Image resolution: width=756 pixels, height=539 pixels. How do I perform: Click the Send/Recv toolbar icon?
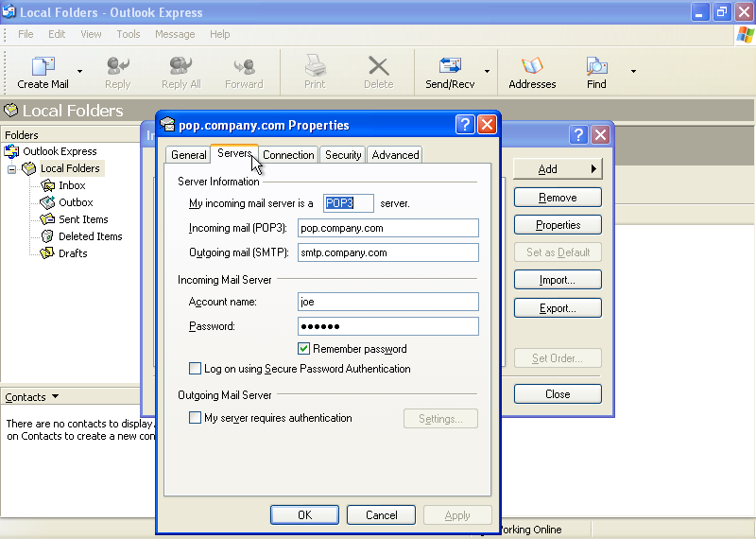click(x=450, y=65)
